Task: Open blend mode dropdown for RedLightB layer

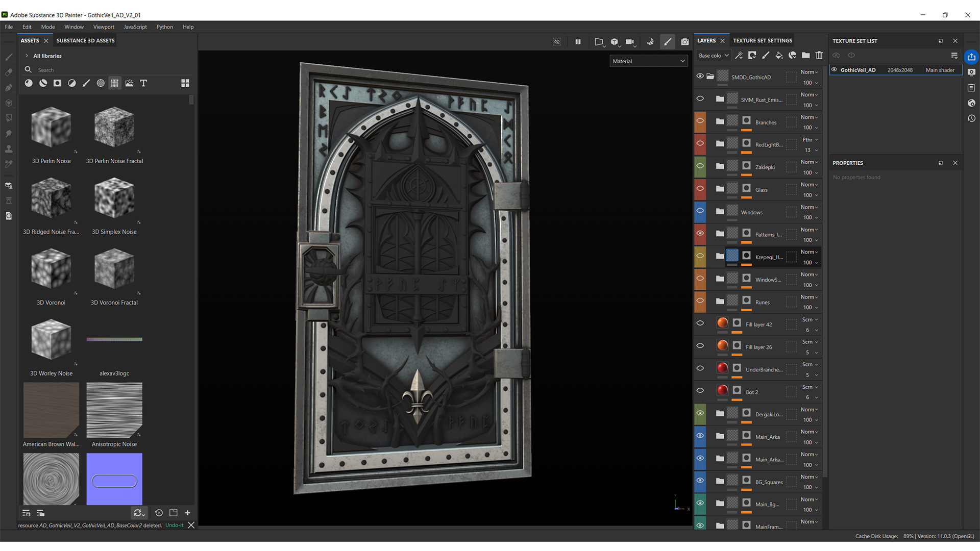Action: [x=810, y=140]
